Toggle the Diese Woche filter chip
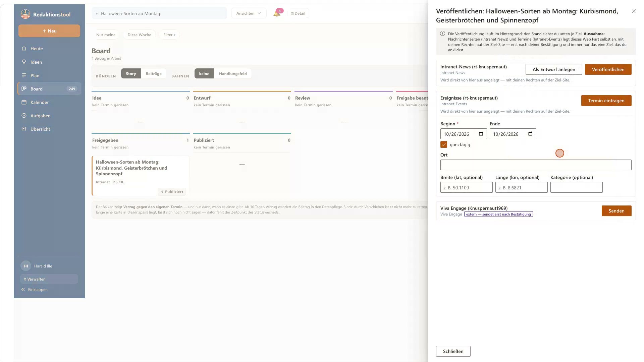 pos(139,35)
